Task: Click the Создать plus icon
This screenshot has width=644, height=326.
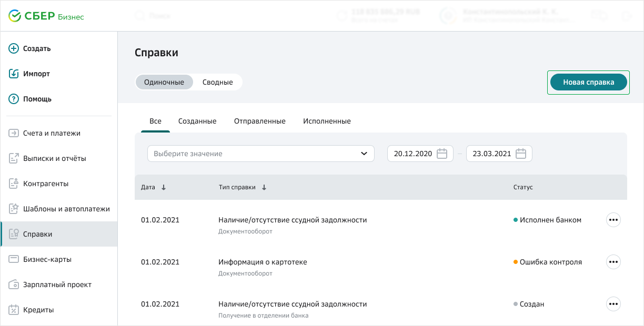Action: coord(14,48)
